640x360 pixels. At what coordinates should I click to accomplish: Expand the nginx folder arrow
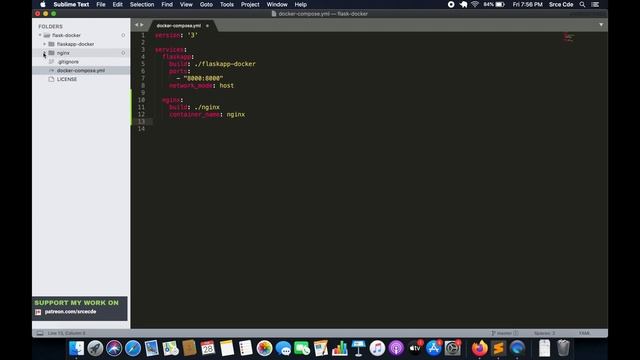coord(44,53)
